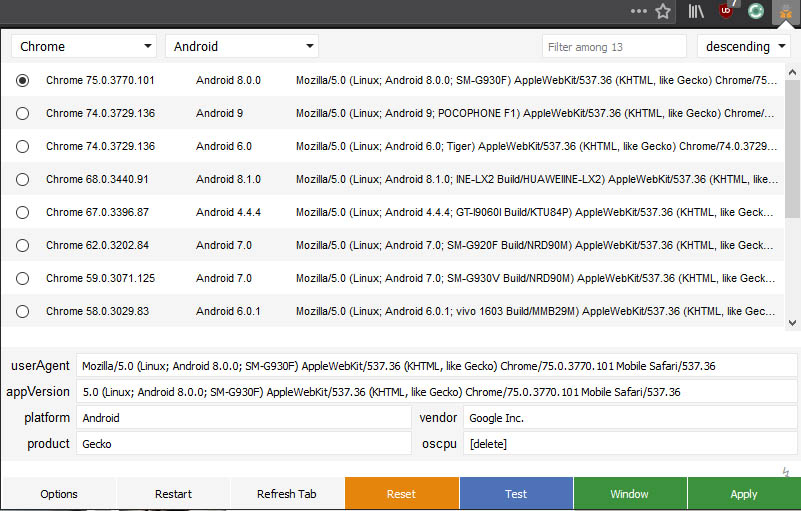This screenshot has height=511, width=801.
Task: Click the platform field containing Android
Action: pyautogui.click(x=244, y=418)
